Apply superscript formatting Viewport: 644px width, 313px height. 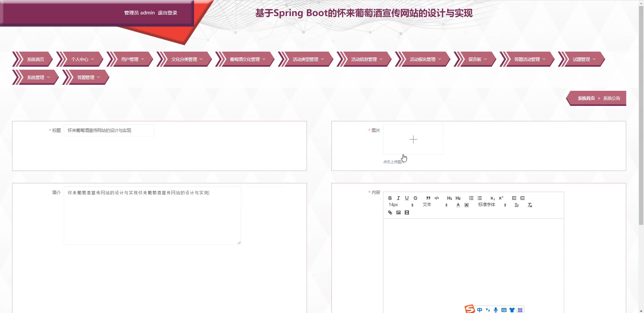click(x=501, y=198)
